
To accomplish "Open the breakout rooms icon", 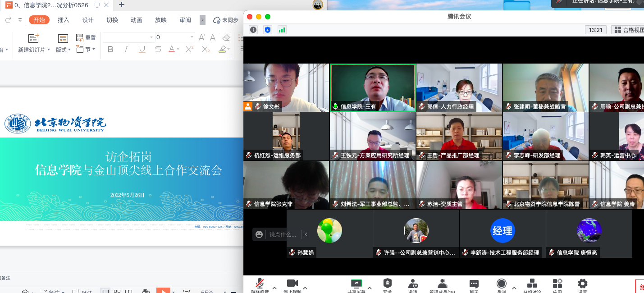I will point(532,284).
